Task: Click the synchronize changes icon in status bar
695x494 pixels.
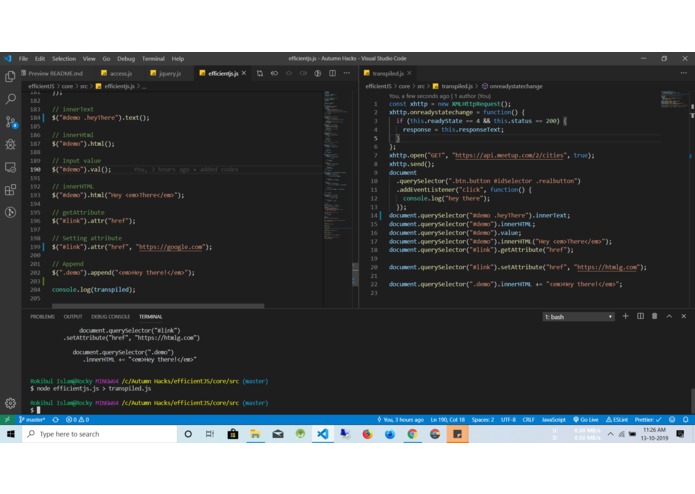Action: coord(55,420)
